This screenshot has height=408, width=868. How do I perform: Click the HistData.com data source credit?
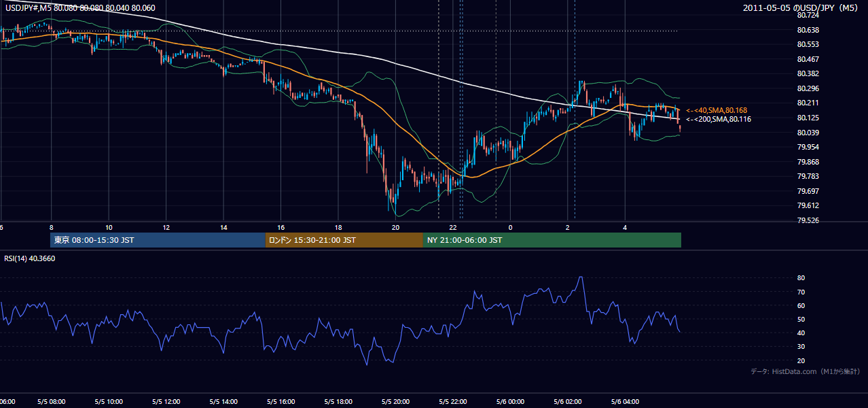[x=805, y=371]
